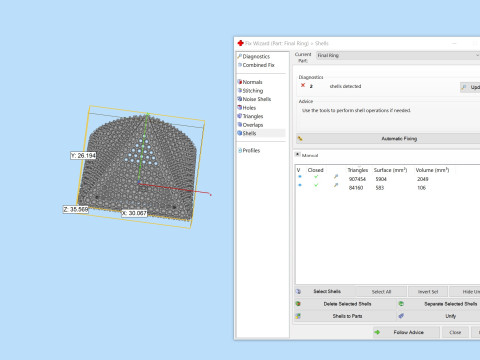Sort by the Volume (mm³) column header
480x360 pixels.
[432, 170]
